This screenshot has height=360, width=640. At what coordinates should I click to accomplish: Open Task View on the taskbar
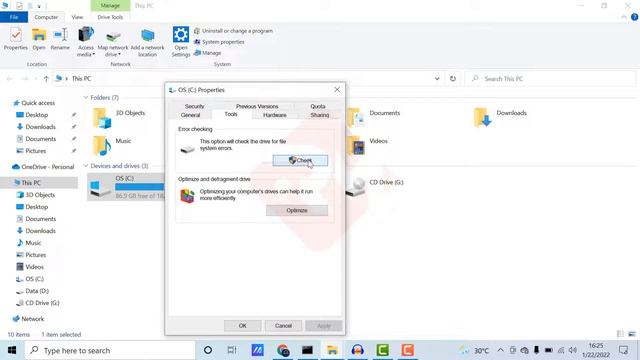pyautogui.click(x=232, y=350)
